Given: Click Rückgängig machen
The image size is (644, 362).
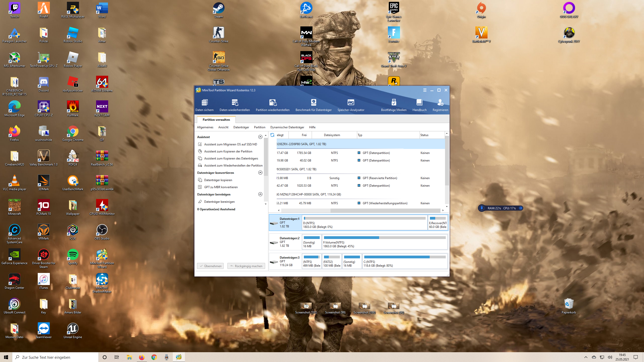Looking at the screenshot, I should pyautogui.click(x=246, y=266).
